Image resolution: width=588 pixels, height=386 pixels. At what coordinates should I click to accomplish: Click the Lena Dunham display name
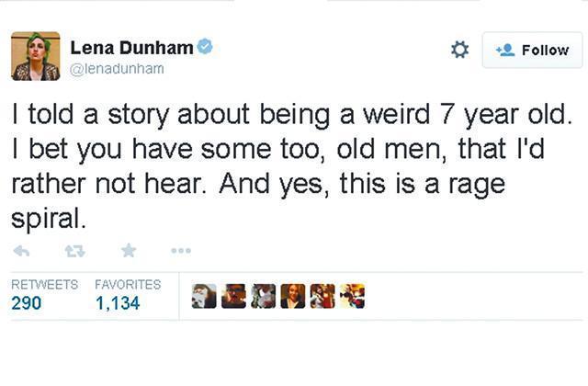[x=131, y=48]
